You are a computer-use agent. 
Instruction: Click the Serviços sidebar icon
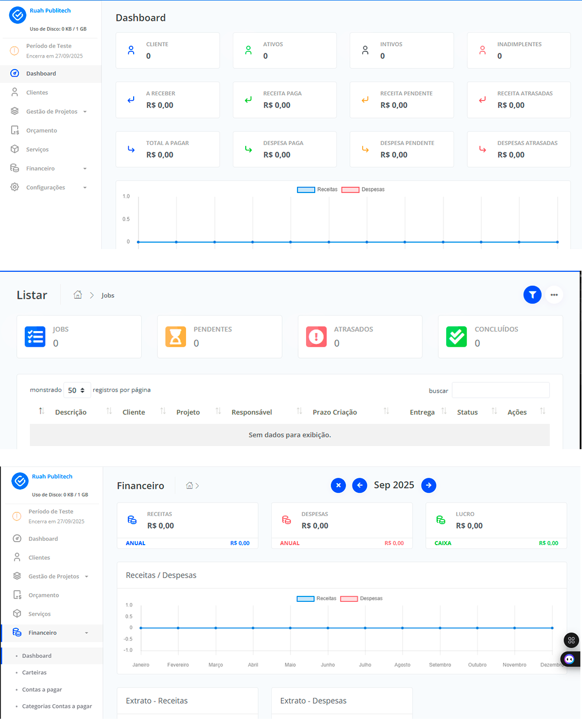pyautogui.click(x=15, y=149)
